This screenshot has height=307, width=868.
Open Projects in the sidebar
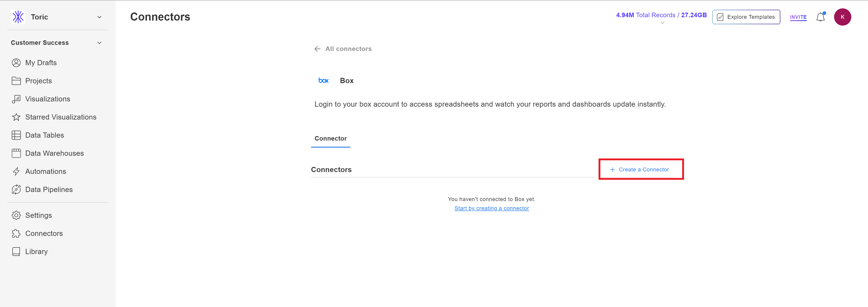38,81
